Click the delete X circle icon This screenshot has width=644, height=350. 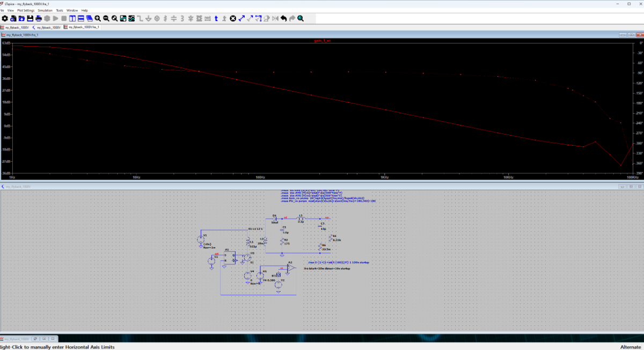(233, 18)
